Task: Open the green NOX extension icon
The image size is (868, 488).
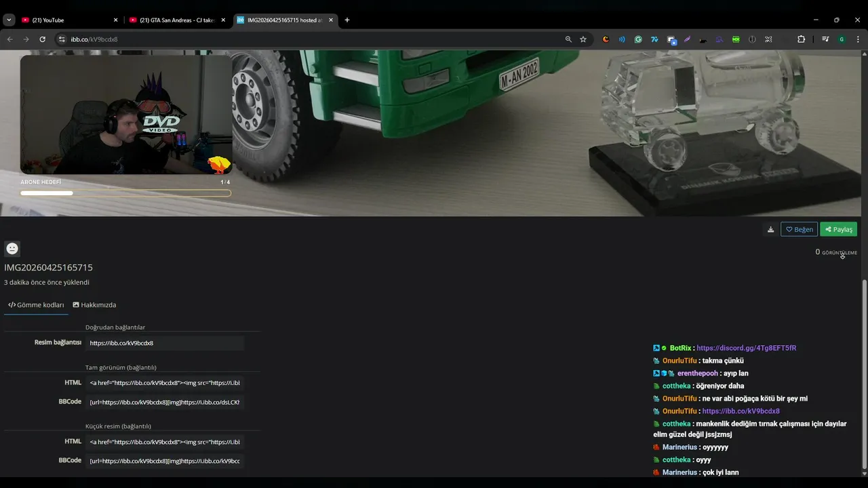Action: pyautogui.click(x=736, y=39)
